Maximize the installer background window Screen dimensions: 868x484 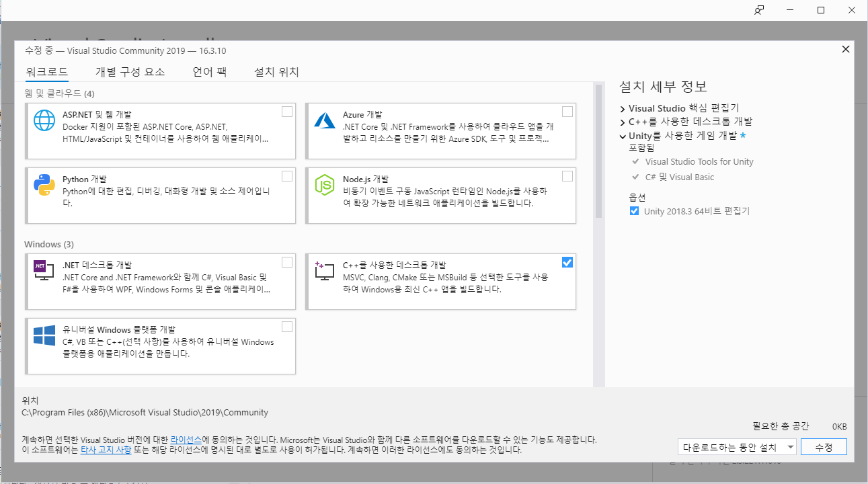click(821, 10)
